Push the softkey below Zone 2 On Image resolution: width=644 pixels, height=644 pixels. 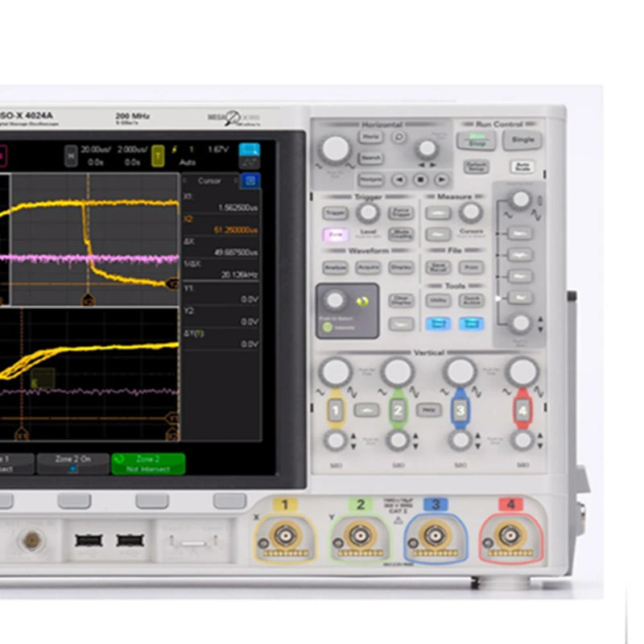pyautogui.click(x=74, y=501)
